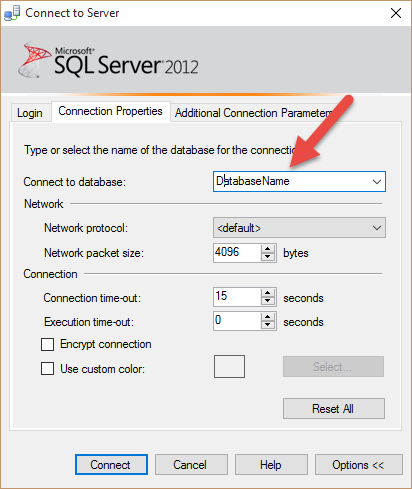Switch to the Login tab
This screenshot has width=412, height=489.
click(30, 113)
